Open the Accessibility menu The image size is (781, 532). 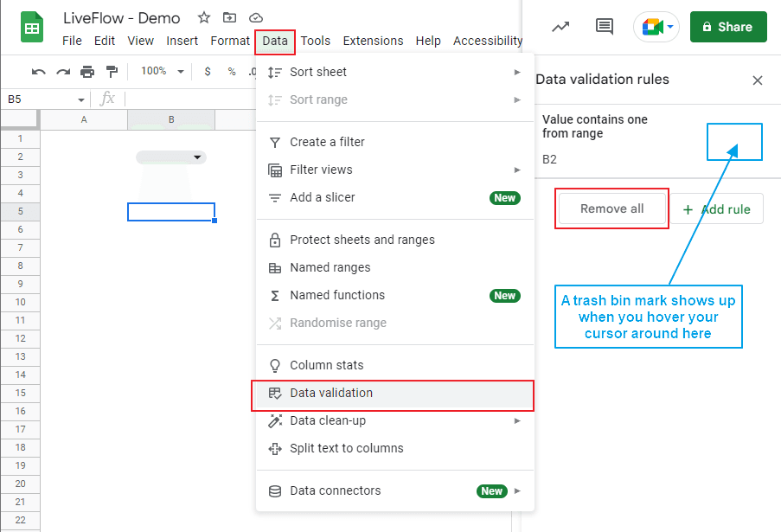488,41
